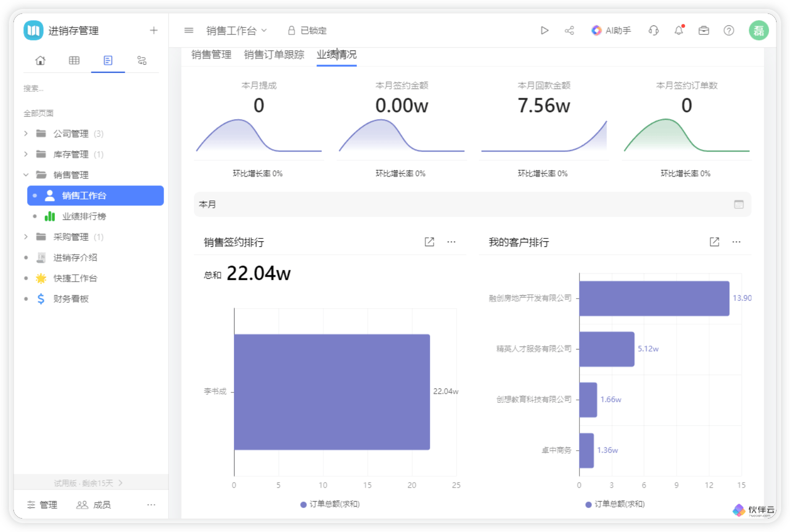This screenshot has width=790, height=532.
Task: Expand the 库存管理 folder
Action: (x=26, y=154)
